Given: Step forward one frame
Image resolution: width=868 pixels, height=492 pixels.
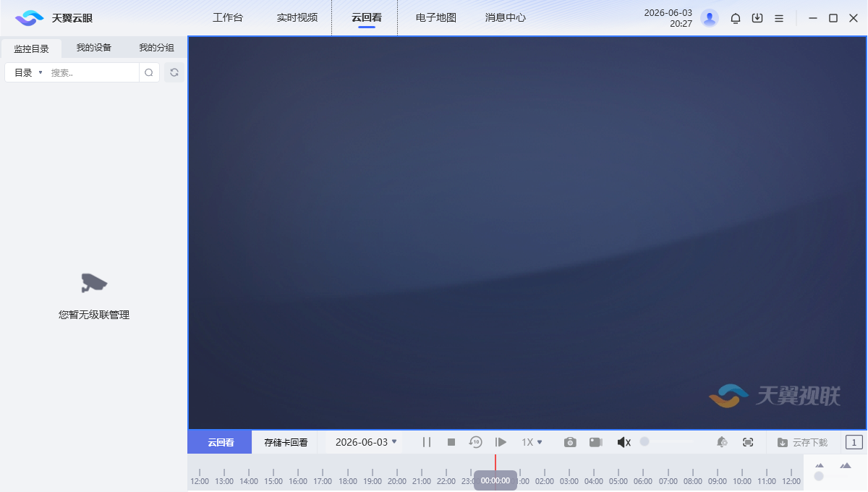Looking at the screenshot, I should pyautogui.click(x=501, y=442).
